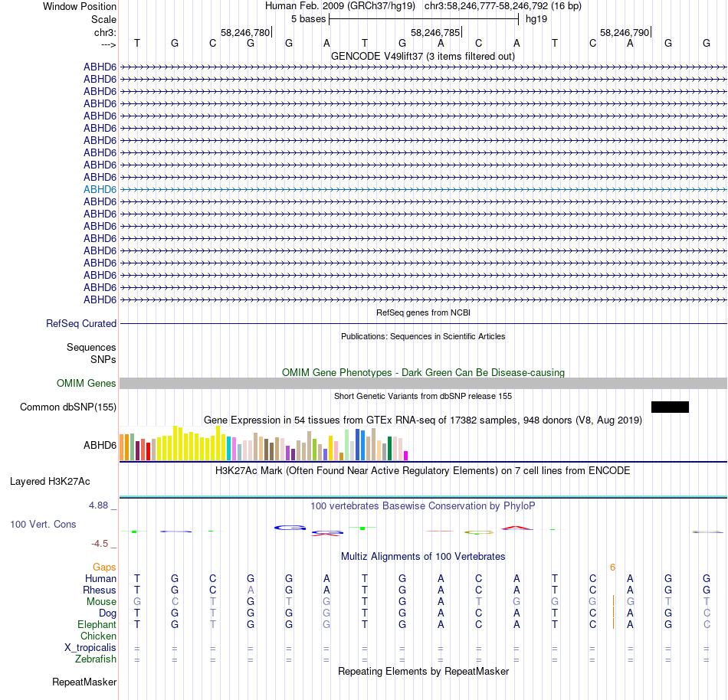Select the Zebrafish alignment row label
The height and width of the screenshot is (700, 728).
pyautogui.click(x=96, y=659)
